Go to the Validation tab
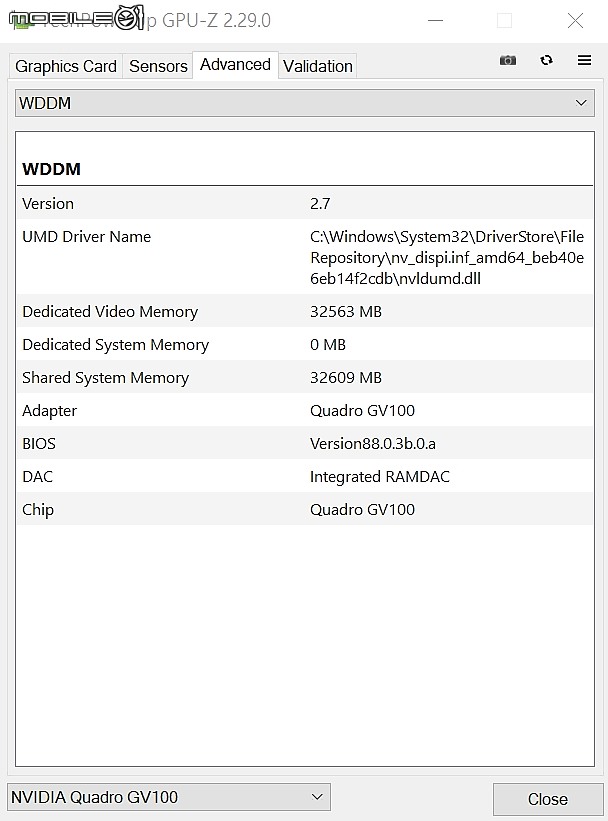The image size is (608, 821). 317,66
